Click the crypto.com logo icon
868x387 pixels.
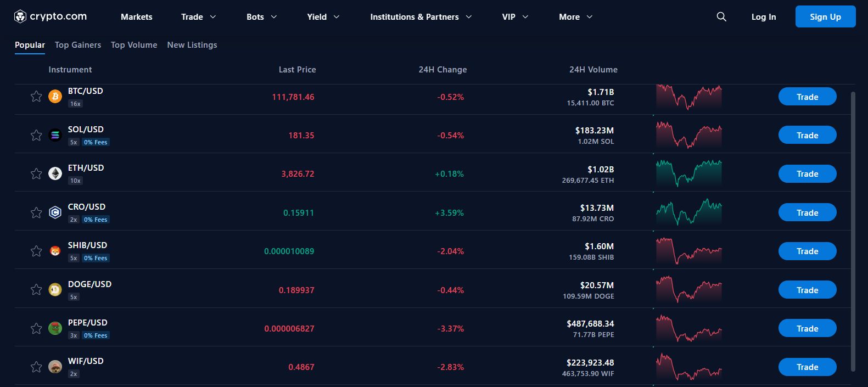click(20, 17)
